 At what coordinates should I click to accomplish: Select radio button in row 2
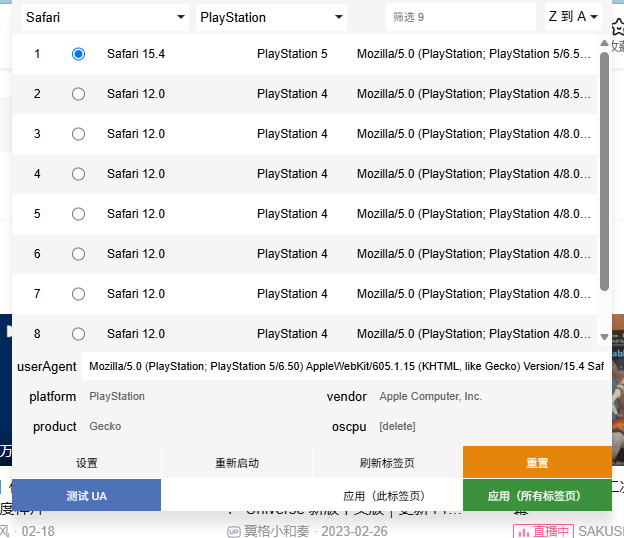pos(78,94)
